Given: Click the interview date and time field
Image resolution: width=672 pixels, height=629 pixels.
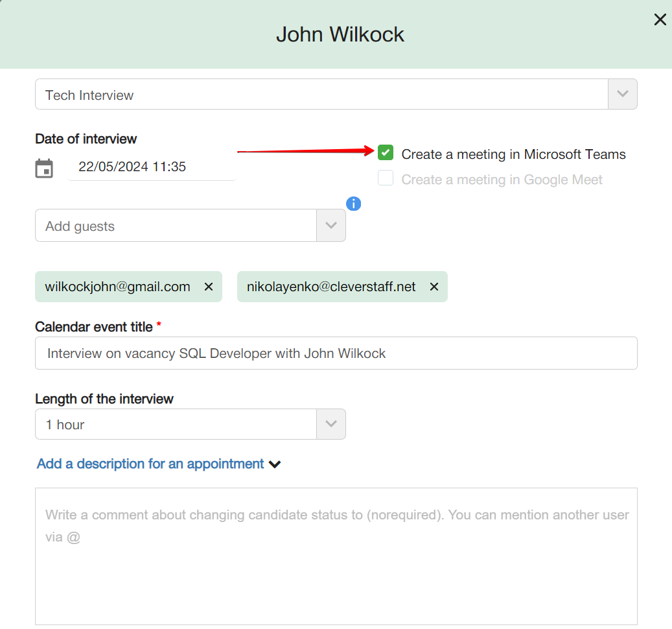Looking at the screenshot, I should [x=151, y=167].
